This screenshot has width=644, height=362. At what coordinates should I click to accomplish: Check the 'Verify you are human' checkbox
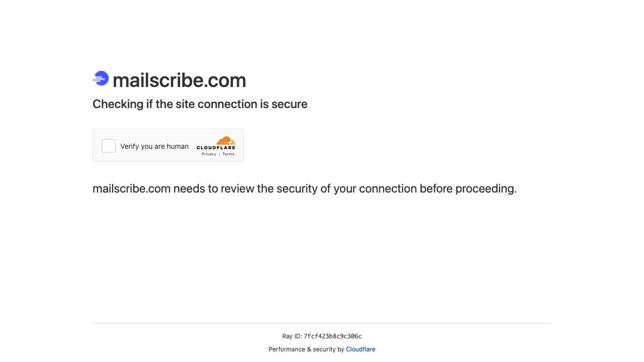[109, 146]
